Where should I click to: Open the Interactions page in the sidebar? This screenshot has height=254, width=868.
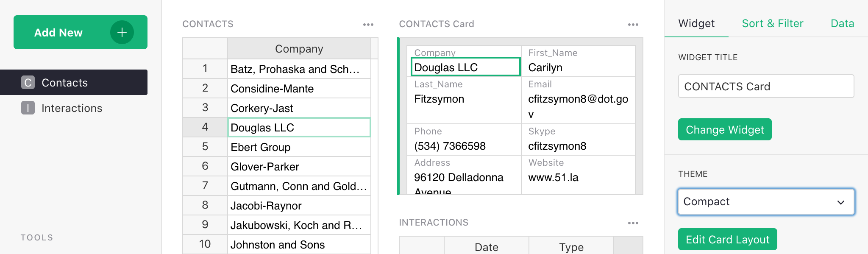tap(72, 108)
